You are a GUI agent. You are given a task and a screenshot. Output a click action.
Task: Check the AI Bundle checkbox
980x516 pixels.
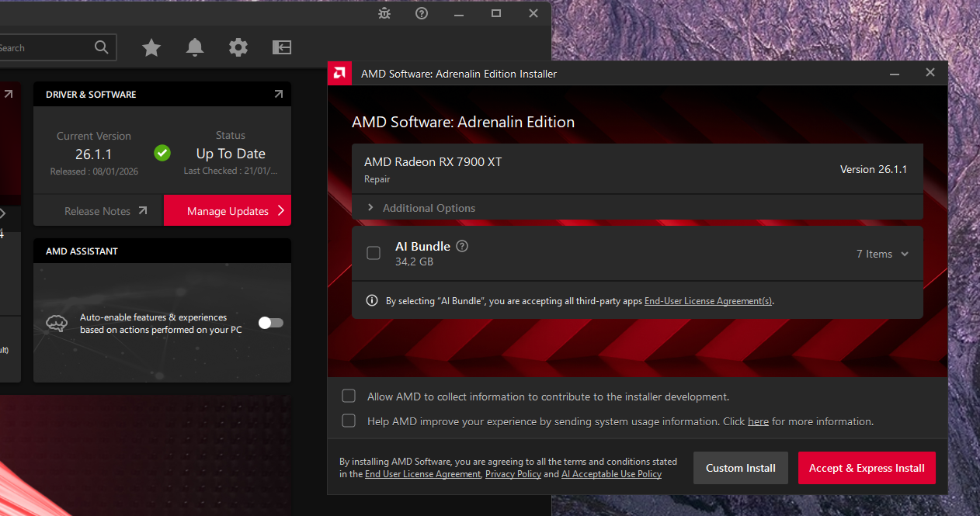click(374, 253)
